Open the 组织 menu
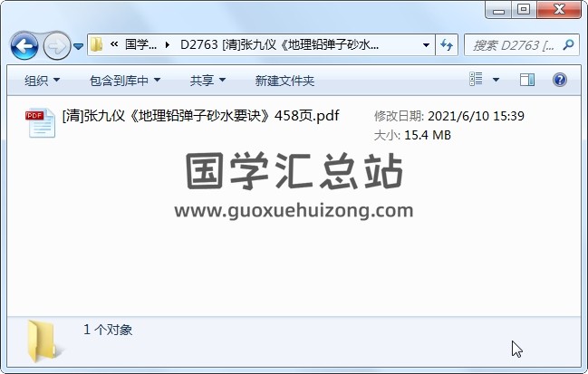Screen dimensions: 588x374 point(42,81)
